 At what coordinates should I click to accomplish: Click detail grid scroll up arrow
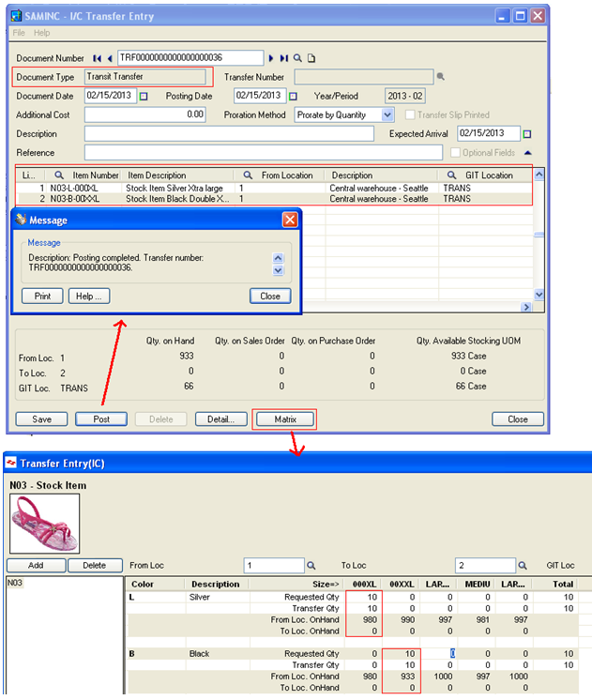point(539,175)
